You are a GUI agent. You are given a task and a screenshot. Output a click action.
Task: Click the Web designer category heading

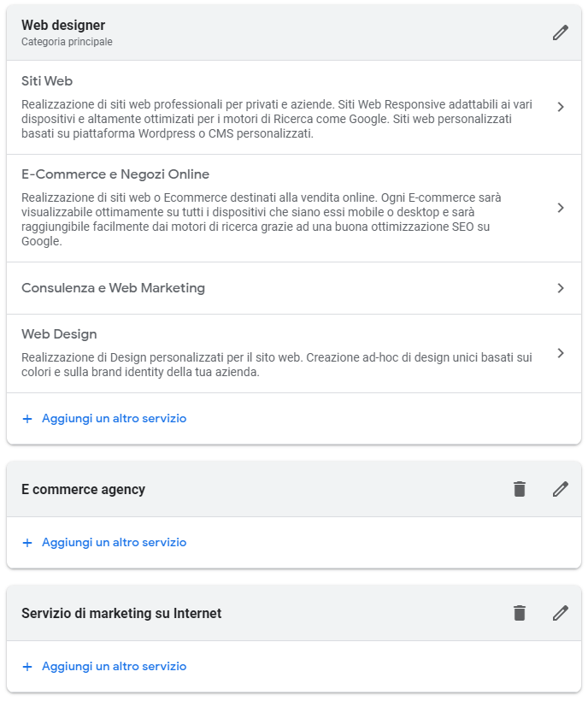click(x=63, y=26)
